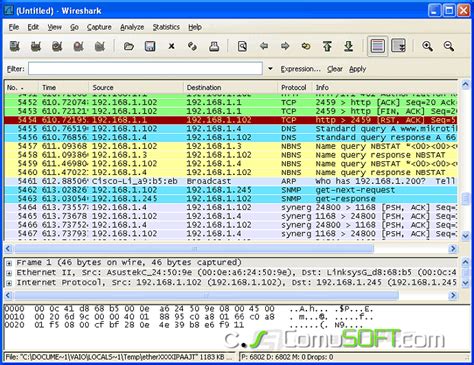Viewport: 474px width, 365px height.
Task: Go to specific packet icon
Action: coord(306,46)
